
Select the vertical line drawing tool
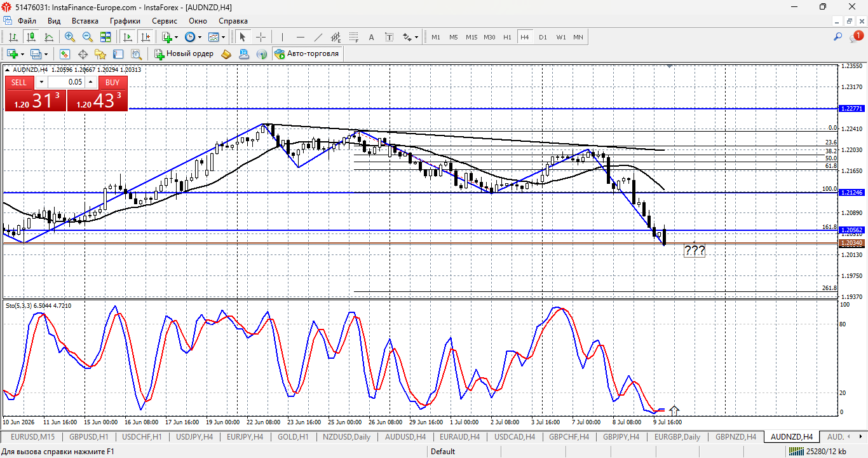click(283, 37)
